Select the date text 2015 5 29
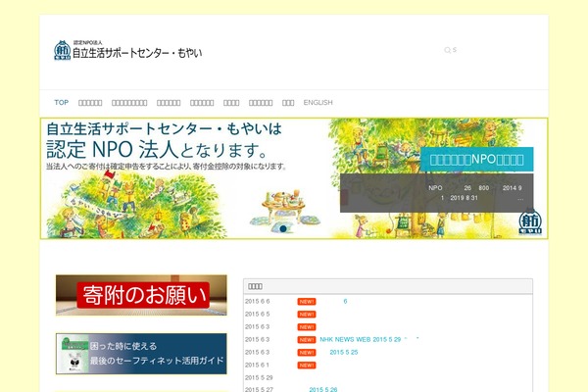 coord(259,377)
